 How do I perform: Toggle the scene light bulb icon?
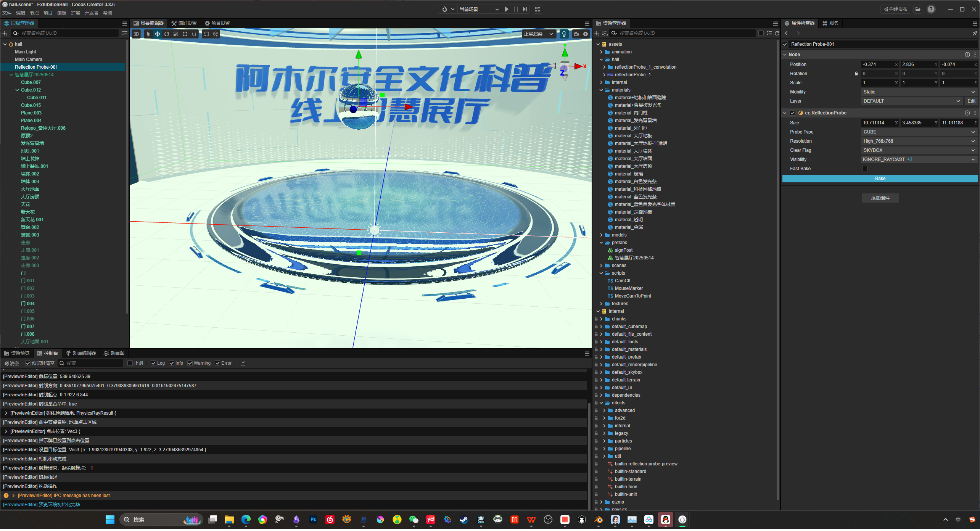(x=564, y=34)
